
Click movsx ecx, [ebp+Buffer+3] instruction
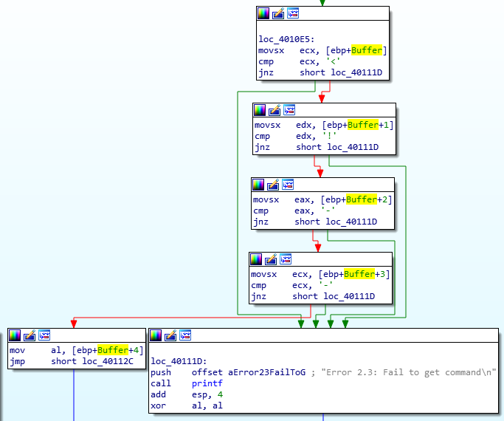tap(320, 274)
